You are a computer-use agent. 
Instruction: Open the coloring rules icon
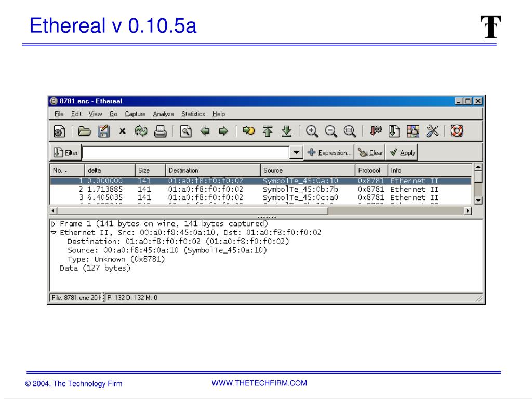[x=413, y=131]
